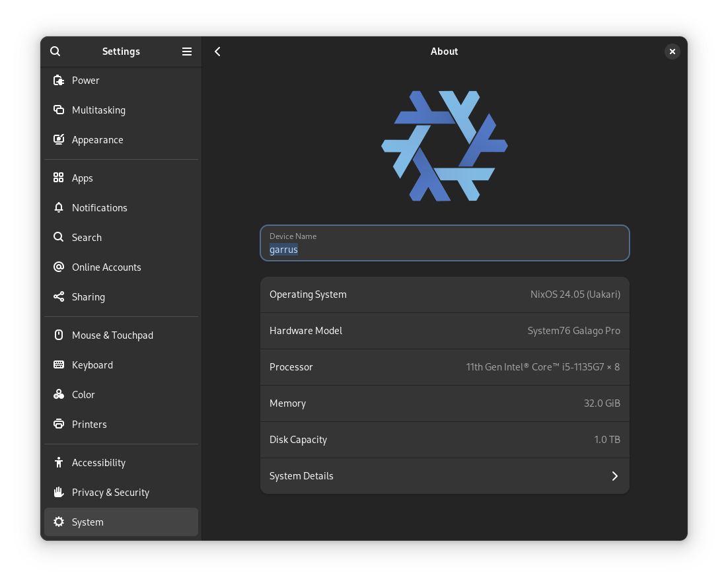Click System76 Galago Pro value

click(574, 331)
